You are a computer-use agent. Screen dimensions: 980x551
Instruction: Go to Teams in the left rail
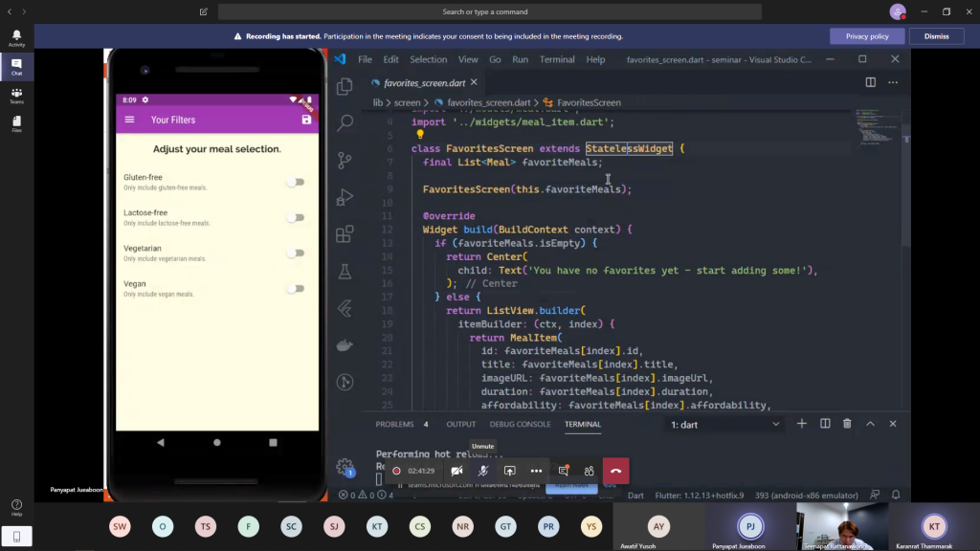[x=16, y=96]
